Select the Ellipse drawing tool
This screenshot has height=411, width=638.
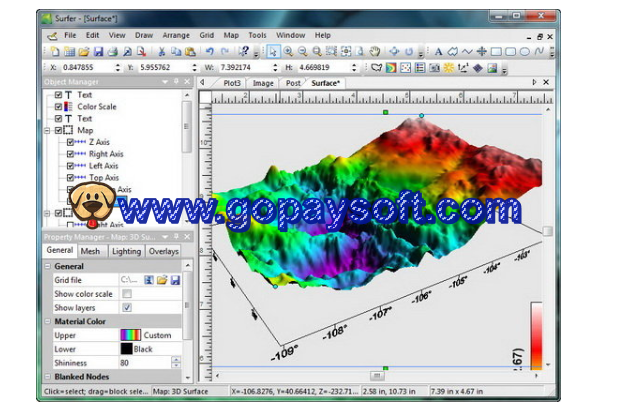(x=525, y=52)
